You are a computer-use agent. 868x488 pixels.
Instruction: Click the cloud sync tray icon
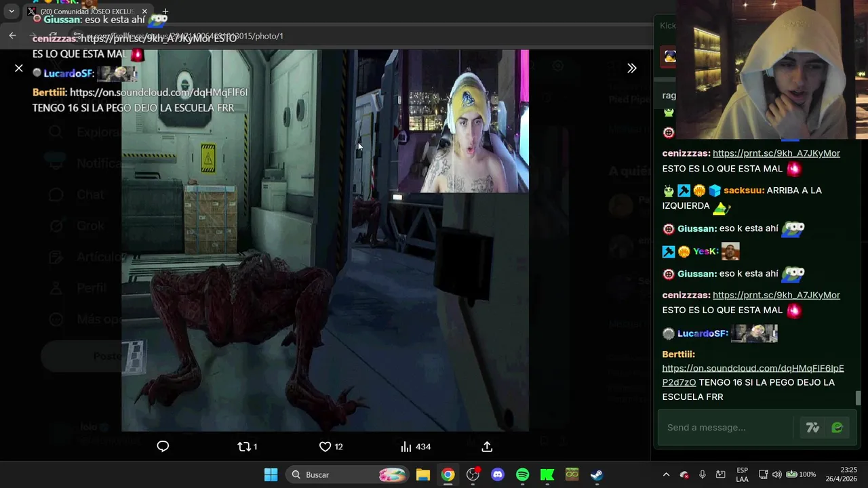click(x=684, y=474)
